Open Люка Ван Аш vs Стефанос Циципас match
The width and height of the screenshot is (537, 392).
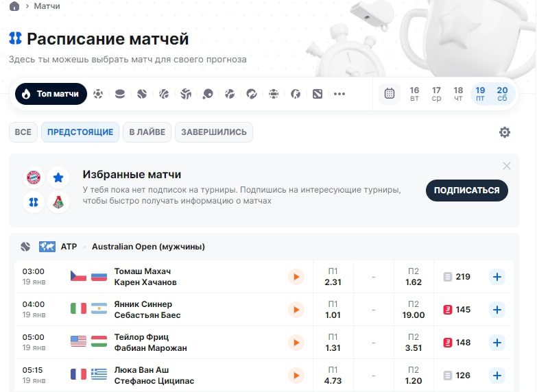click(x=154, y=376)
